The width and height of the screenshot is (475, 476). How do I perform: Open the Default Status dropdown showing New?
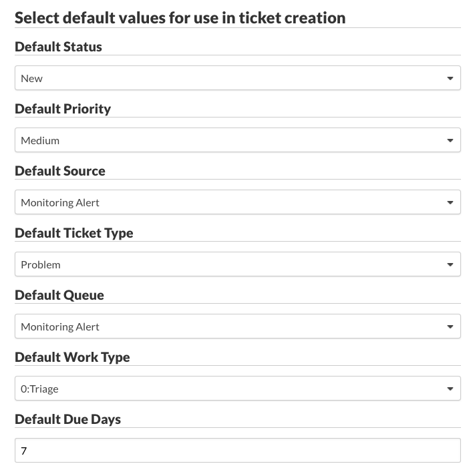coord(237,78)
